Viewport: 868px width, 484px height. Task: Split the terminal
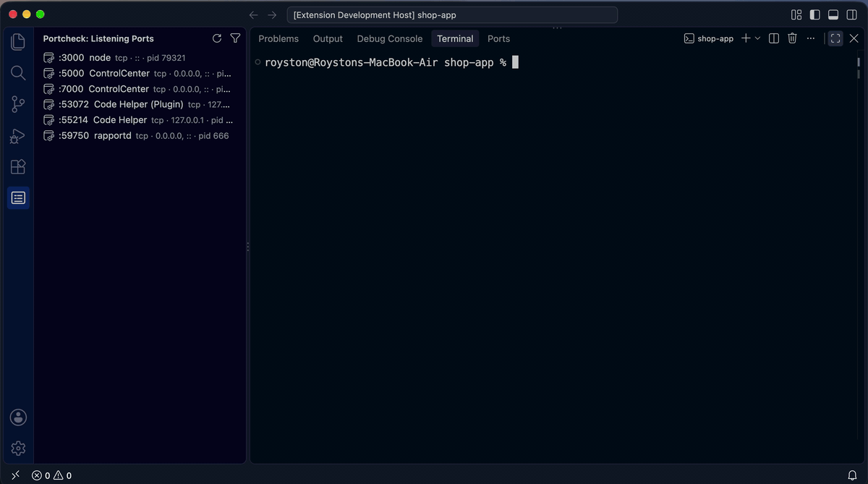[x=774, y=38]
